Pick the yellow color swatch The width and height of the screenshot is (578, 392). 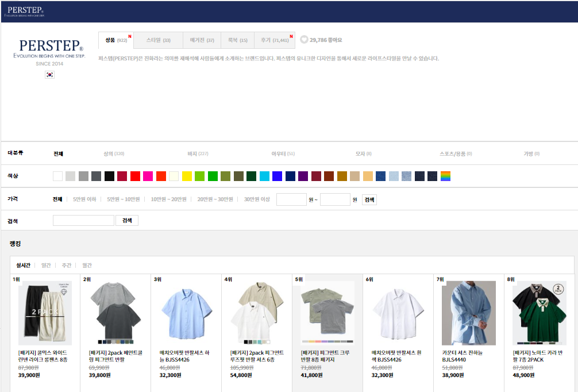(187, 176)
